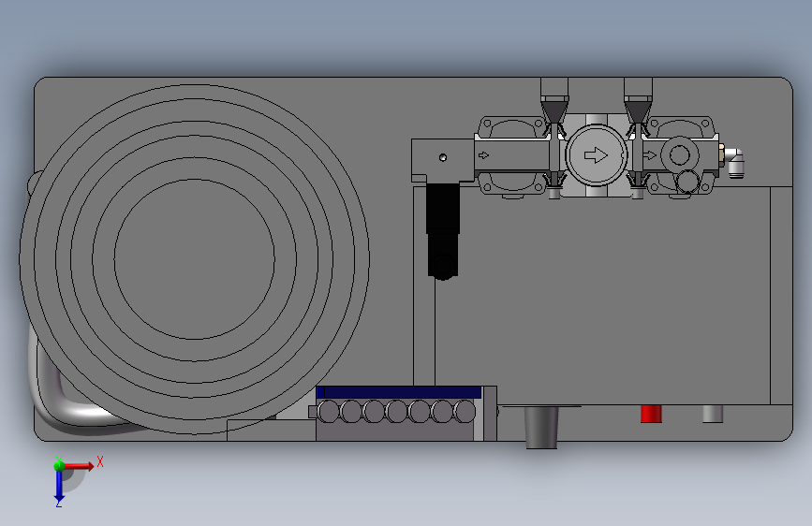Select the dark blue bar above the rollers
The image size is (812, 526).
click(398, 392)
